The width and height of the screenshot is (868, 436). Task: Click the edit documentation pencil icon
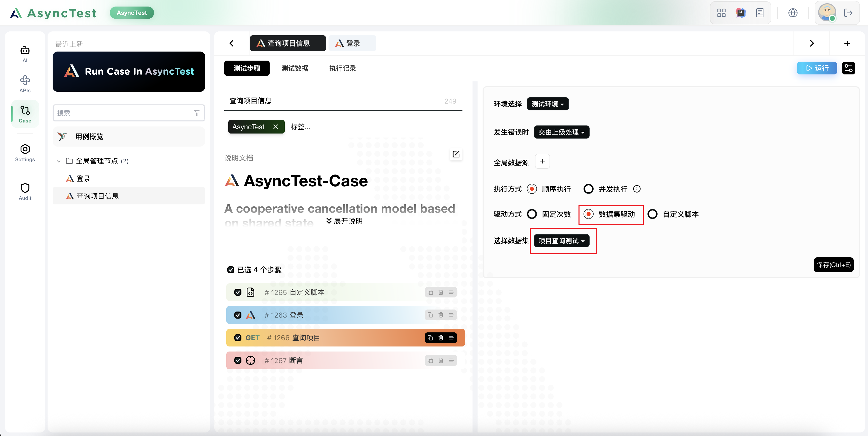(456, 154)
